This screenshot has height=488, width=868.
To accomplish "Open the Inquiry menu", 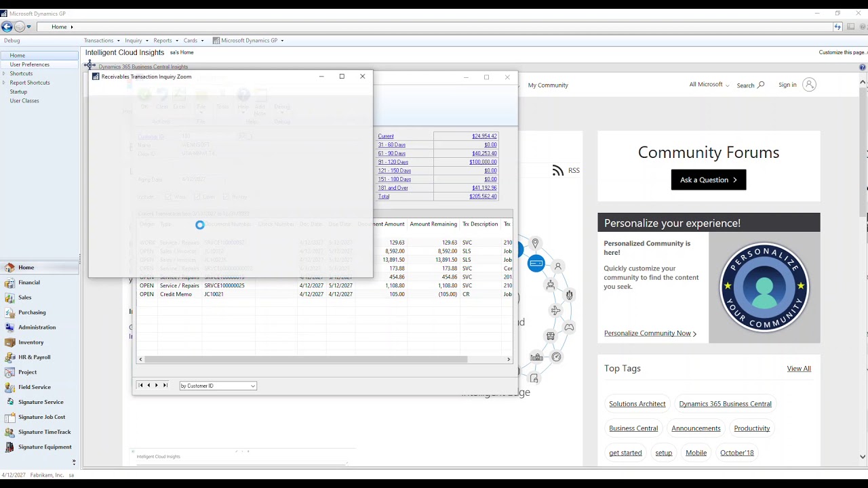I will point(136,41).
